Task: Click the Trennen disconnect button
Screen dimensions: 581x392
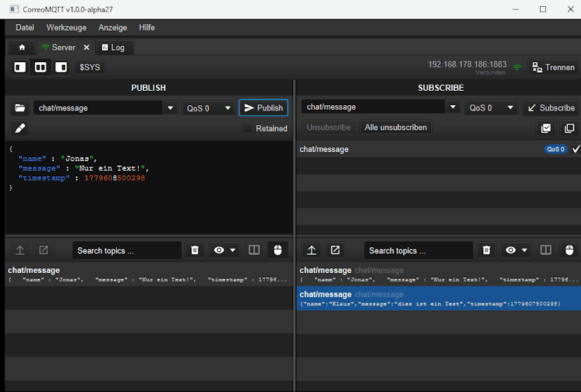Action: point(553,68)
